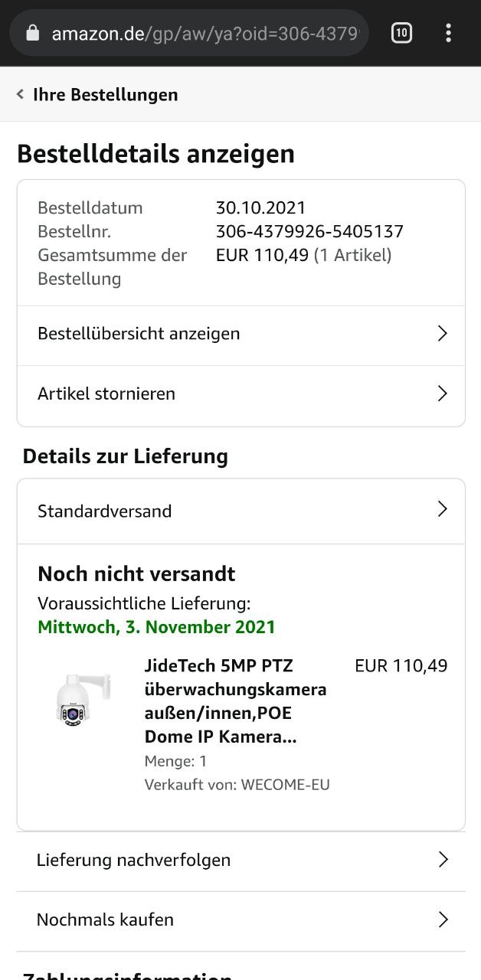Tap chevron next to Bestellübersicht anzeigen
This screenshot has width=481, height=980.
442,334
